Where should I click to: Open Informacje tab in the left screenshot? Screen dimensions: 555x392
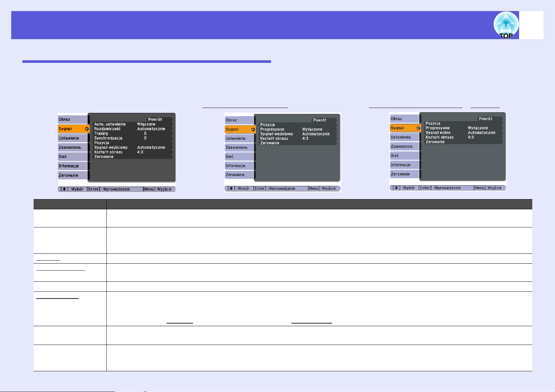pos(73,166)
